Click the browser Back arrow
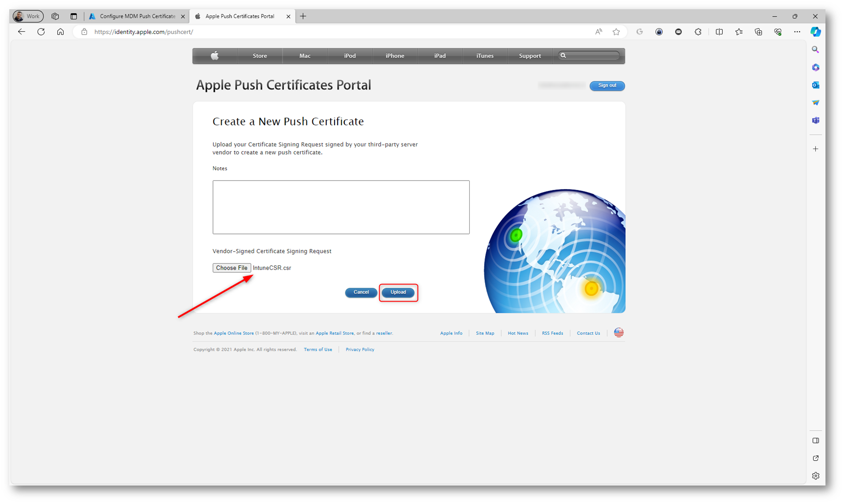Viewport: 844px width, 504px height. coord(22,32)
